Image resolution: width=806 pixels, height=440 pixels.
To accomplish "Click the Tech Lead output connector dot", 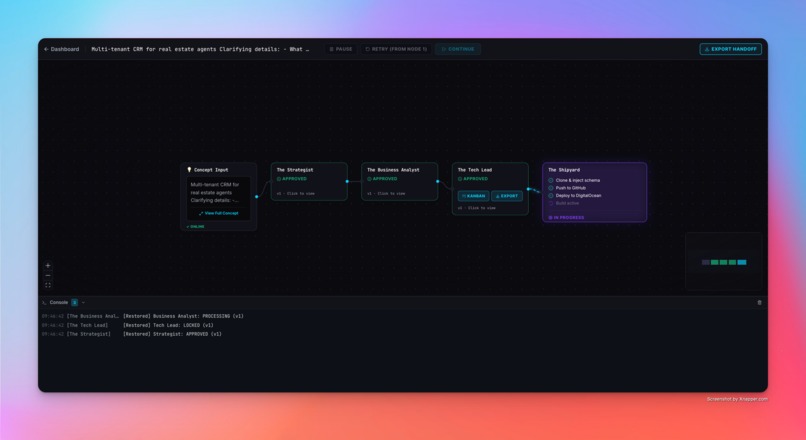I will pyautogui.click(x=528, y=189).
